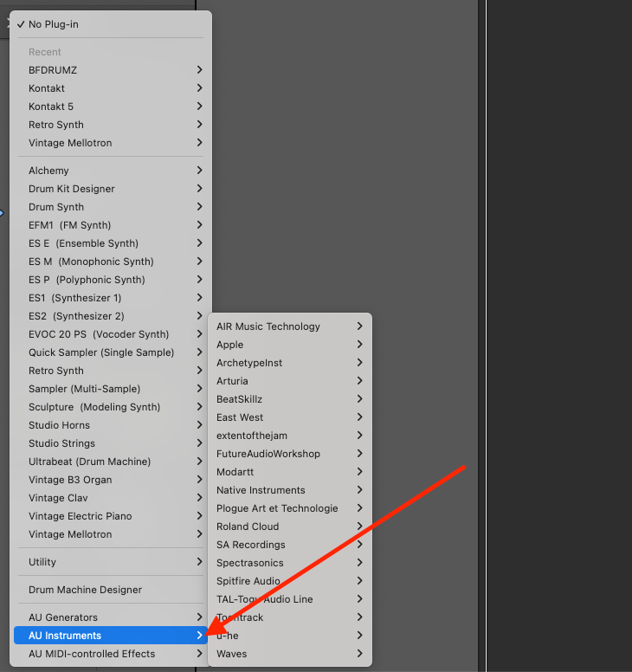Viewport: 632px width, 672px height.
Task: Open the Alchemy instrument submenu
Action: coord(111,171)
